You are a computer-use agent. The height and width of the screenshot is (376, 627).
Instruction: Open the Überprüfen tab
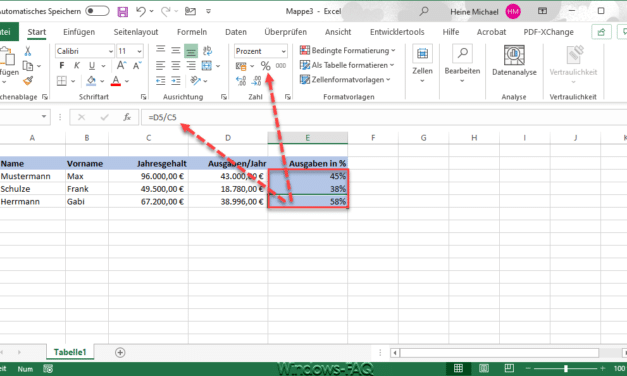[x=286, y=32]
